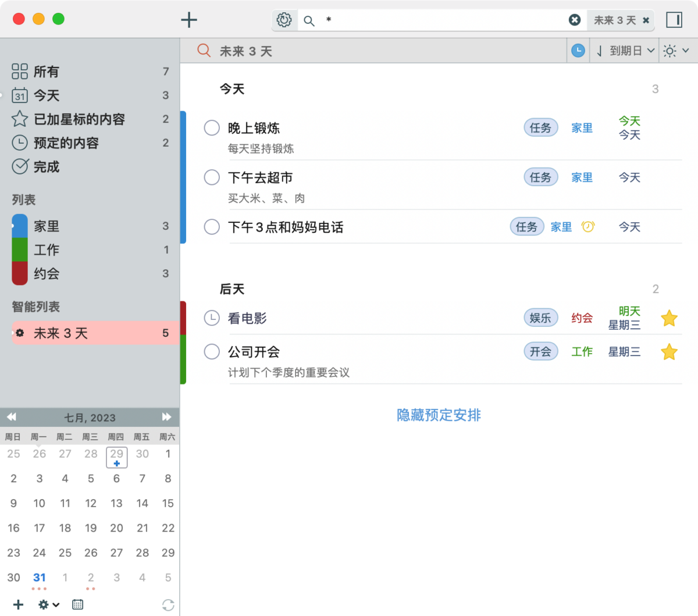Open 预定的内容 list

(90, 143)
